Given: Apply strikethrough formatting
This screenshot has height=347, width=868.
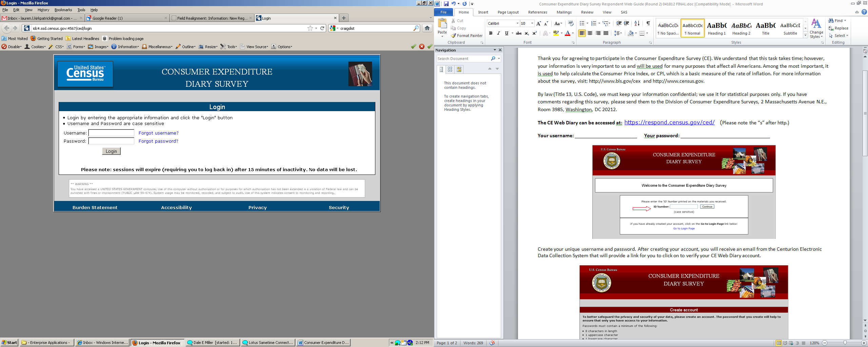Looking at the screenshot, I should [x=518, y=33].
